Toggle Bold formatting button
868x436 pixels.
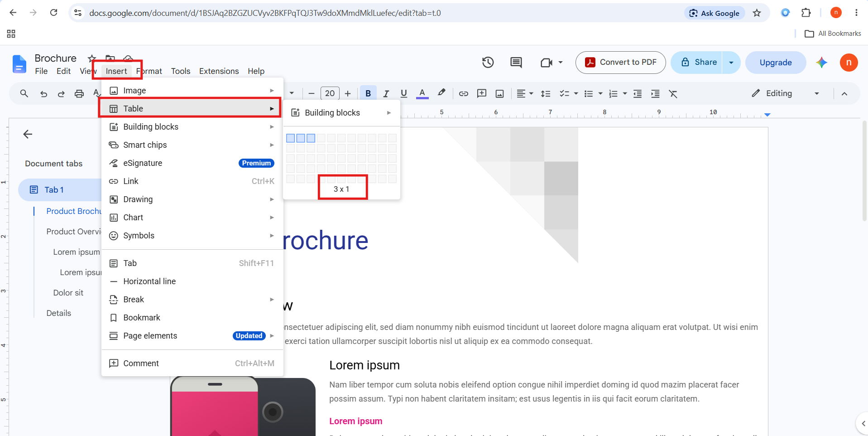tap(368, 93)
